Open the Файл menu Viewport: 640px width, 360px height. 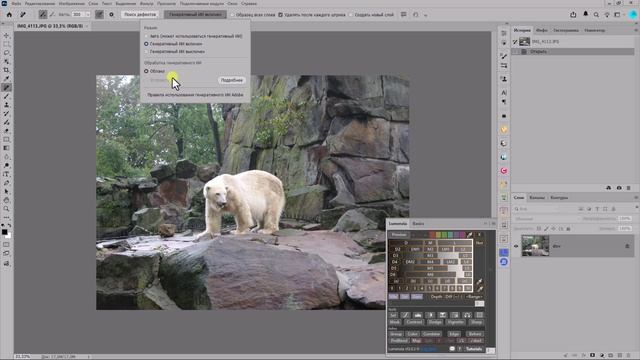coord(16,3)
